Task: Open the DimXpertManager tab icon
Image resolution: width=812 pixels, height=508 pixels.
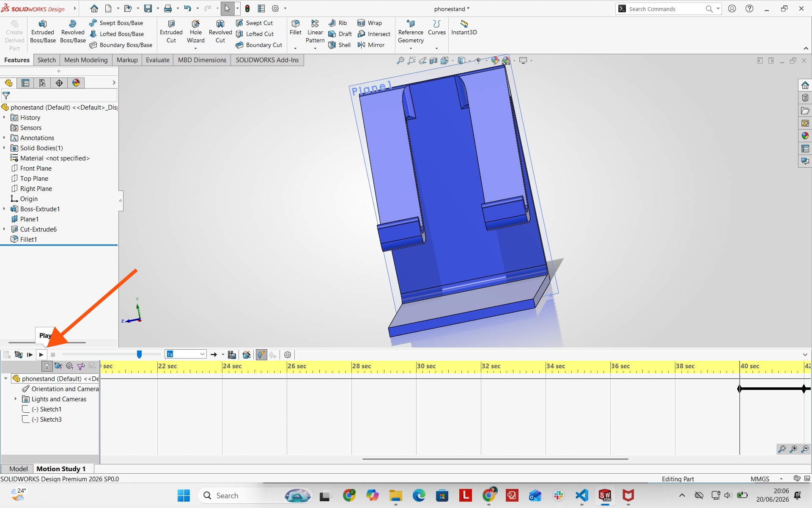Action: [59, 83]
